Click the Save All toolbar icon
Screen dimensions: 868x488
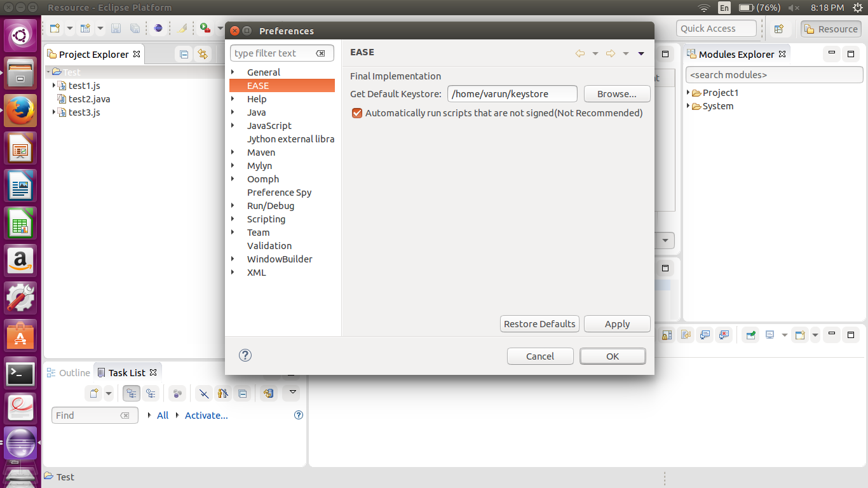point(135,29)
